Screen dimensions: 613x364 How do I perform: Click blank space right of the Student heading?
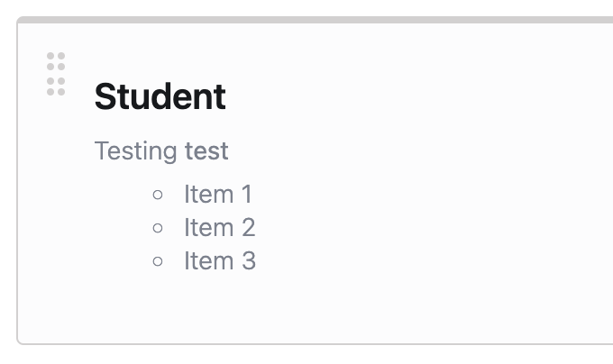(406, 96)
